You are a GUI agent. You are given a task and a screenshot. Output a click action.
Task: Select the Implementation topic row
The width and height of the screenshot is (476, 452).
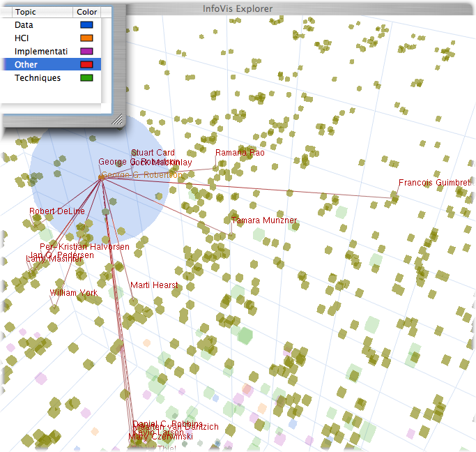tap(40, 52)
